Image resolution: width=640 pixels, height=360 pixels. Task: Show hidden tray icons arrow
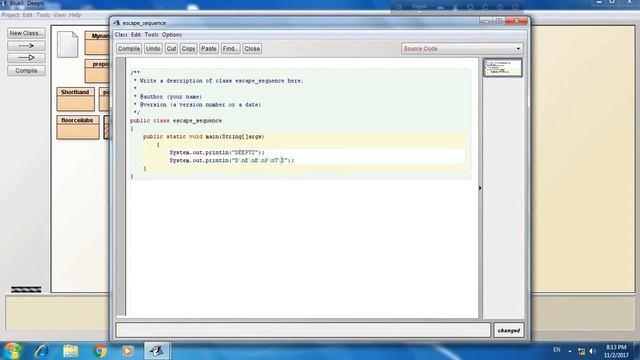pos(570,351)
